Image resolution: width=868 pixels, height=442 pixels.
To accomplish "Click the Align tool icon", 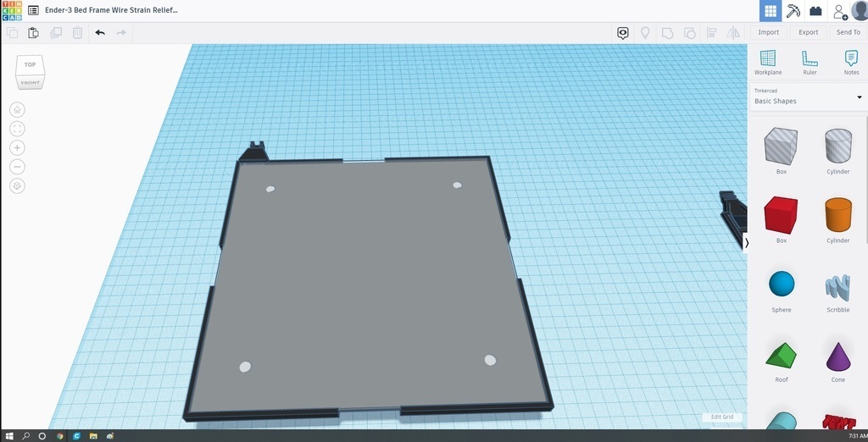I will pyautogui.click(x=712, y=33).
